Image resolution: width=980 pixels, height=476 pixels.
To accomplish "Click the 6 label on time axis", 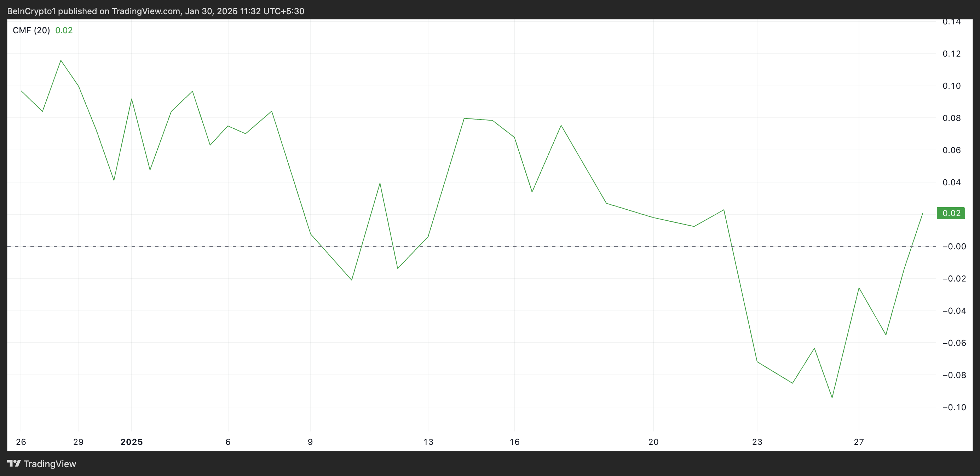I will 228,442.
